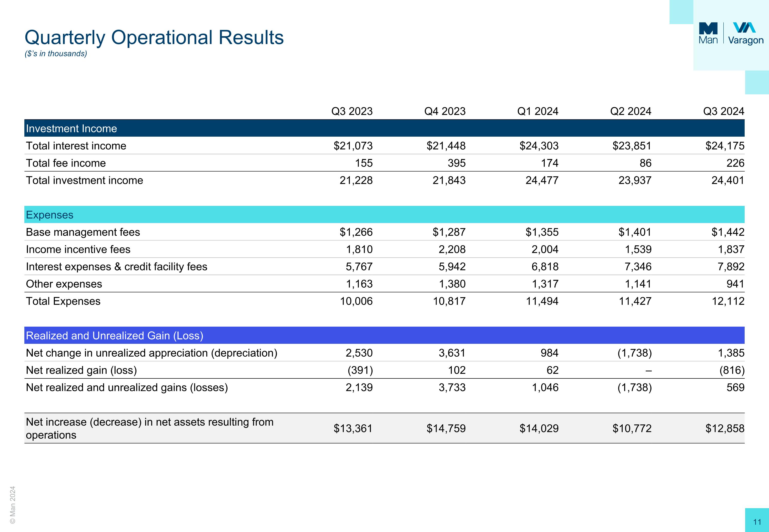Click 'Net change in unrealized appreciation (depreciation)' label
This screenshot has width=769, height=532.
[151, 353]
